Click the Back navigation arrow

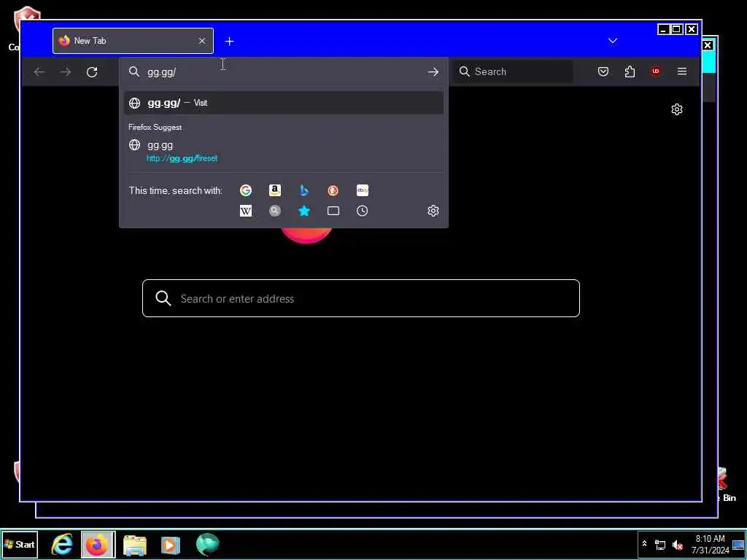pyautogui.click(x=39, y=72)
